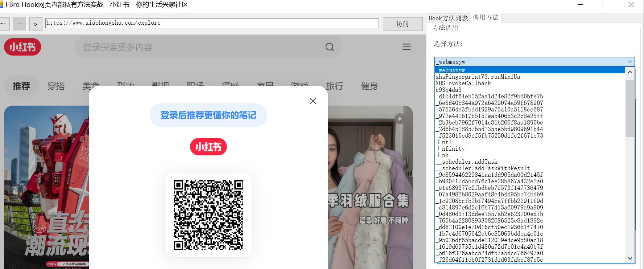
Task: Switch to the Hook方法列表 tab
Action: (x=448, y=18)
